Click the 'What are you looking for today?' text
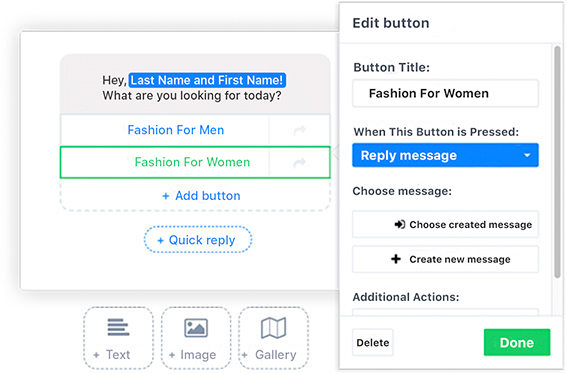This screenshot has width=567, height=374. click(x=192, y=95)
